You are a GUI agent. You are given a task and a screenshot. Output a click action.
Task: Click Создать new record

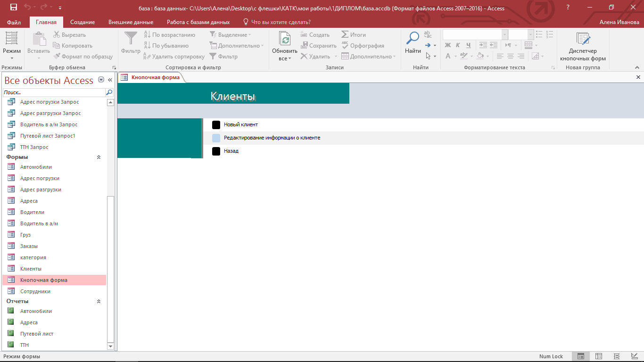point(315,35)
